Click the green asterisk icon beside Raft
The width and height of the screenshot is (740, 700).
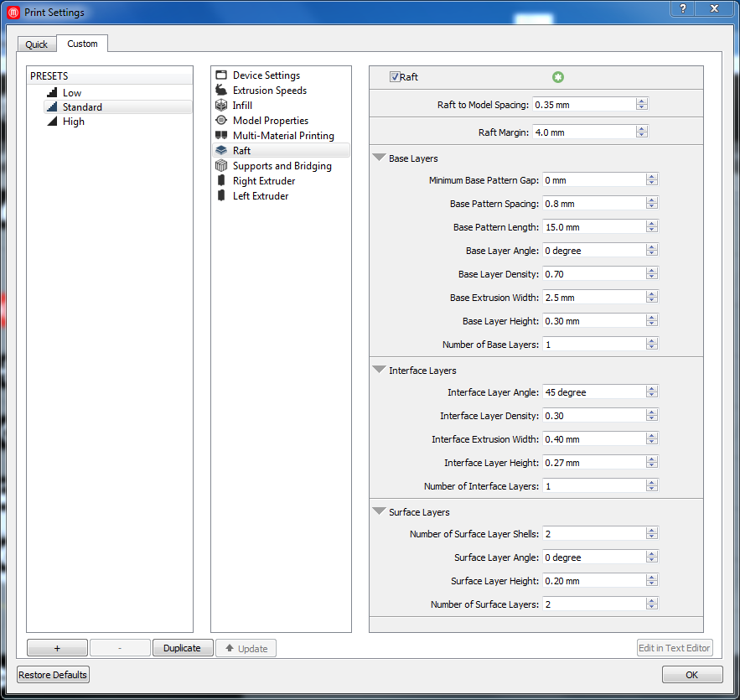(558, 77)
